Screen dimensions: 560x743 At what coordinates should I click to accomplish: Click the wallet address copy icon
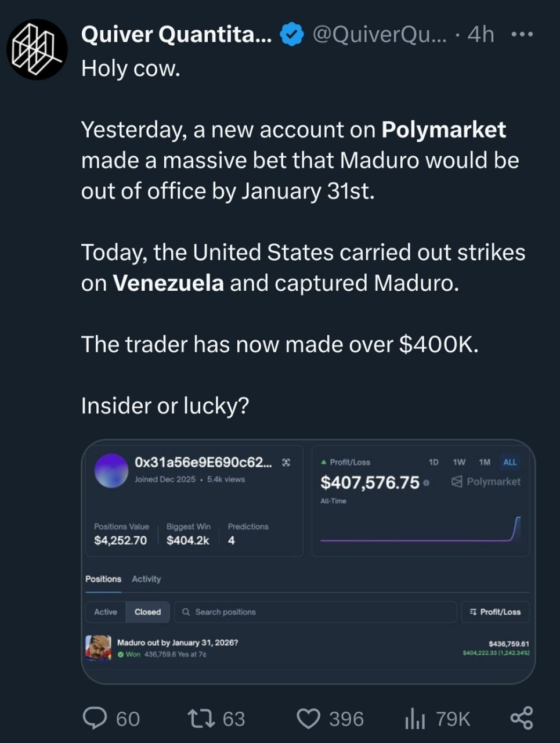[286, 463]
